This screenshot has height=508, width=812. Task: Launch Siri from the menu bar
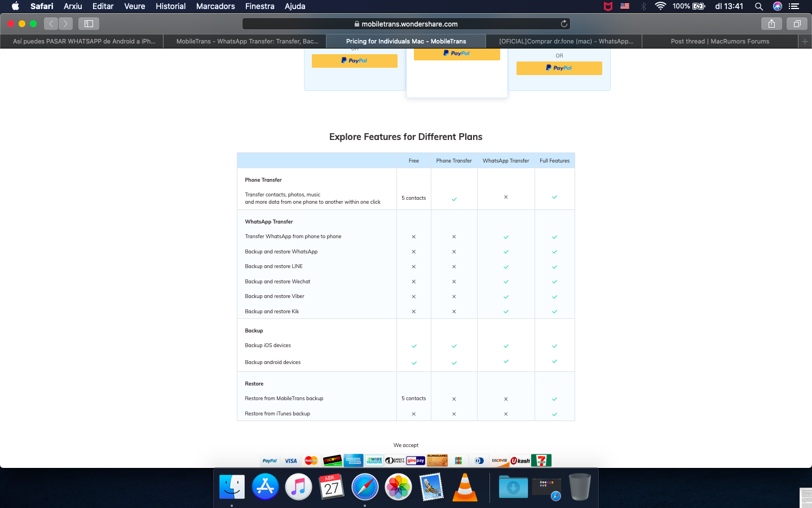point(778,6)
